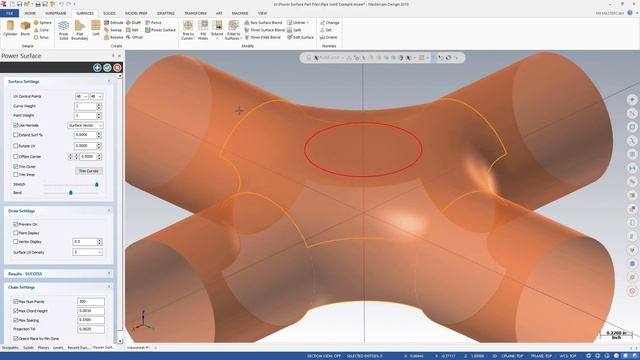Click Change normals tool

[x=330, y=23]
